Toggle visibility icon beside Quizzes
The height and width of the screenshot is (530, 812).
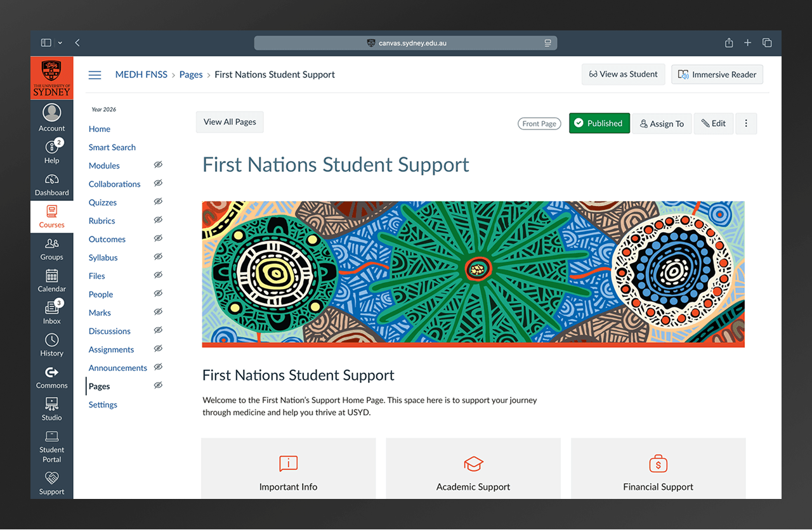(x=158, y=202)
